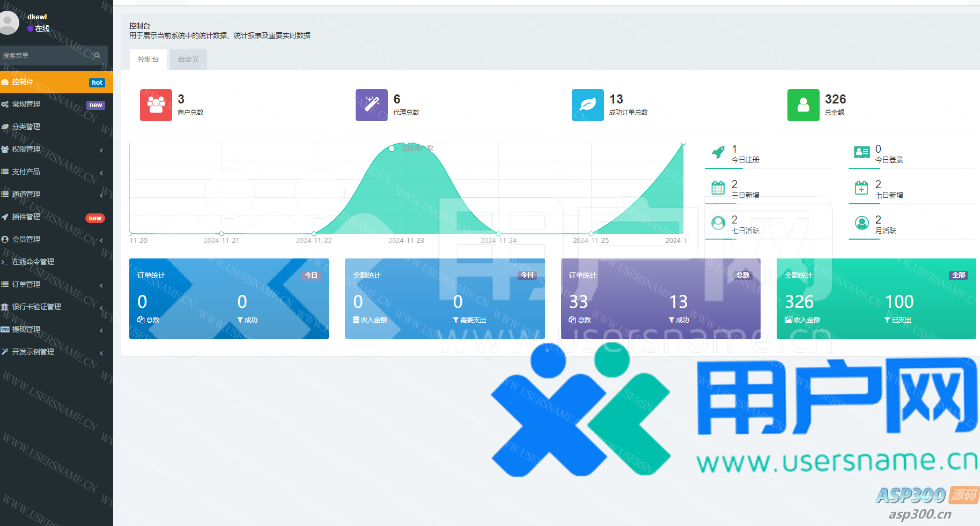Click the blue leaf successful orders icon
This screenshot has width=980, height=526.
pyautogui.click(x=587, y=105)
